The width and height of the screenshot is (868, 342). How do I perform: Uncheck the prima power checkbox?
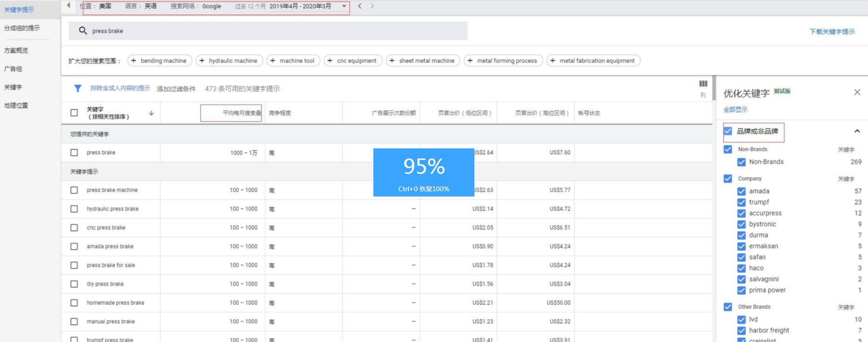click(x=741, y=290)
